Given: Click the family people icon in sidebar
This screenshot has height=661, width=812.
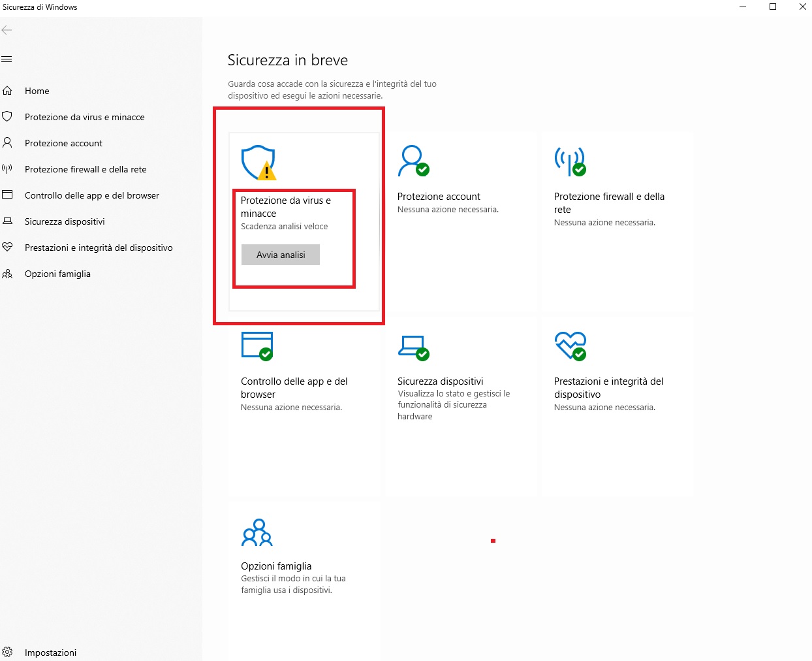Looking at the screenshot, I should [x=8, y=274].
